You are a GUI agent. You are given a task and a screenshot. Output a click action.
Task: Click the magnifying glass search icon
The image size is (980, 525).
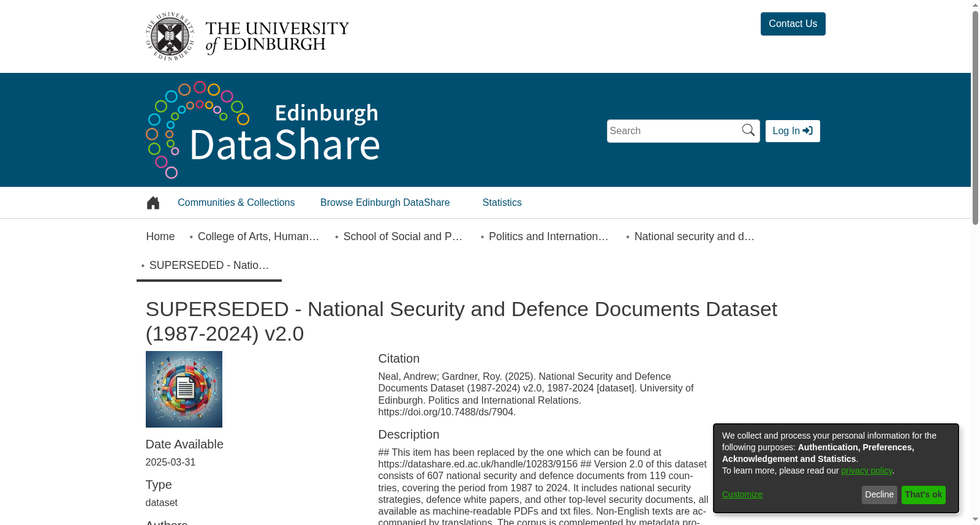coord(748,130)
